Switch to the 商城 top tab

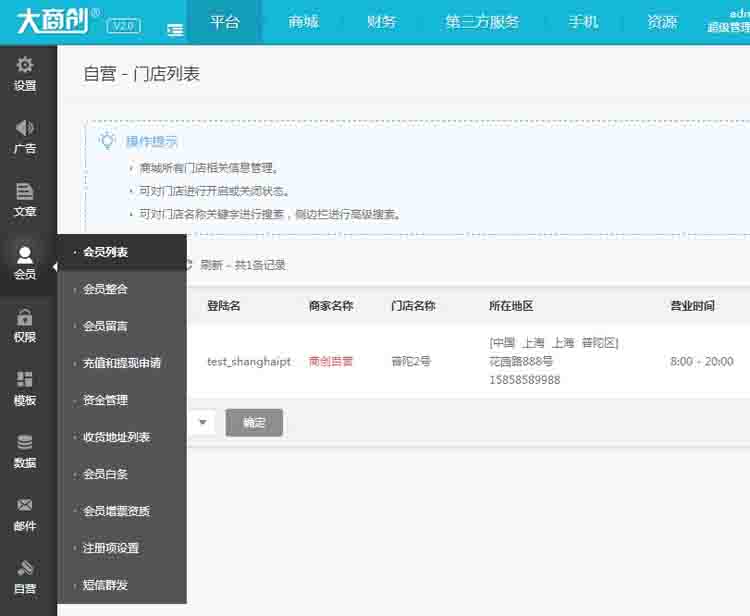tap(303, 22)
